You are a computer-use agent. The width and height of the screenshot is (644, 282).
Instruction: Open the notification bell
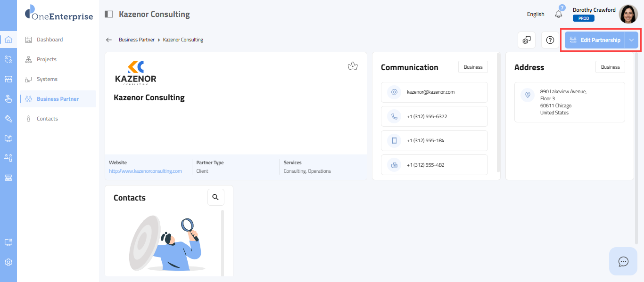pos(559,14)
